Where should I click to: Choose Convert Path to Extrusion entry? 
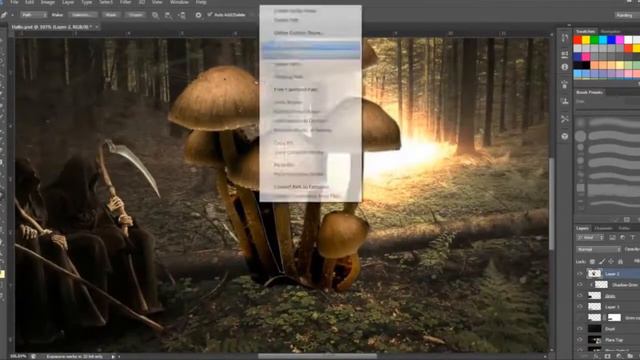click(301, 187)
